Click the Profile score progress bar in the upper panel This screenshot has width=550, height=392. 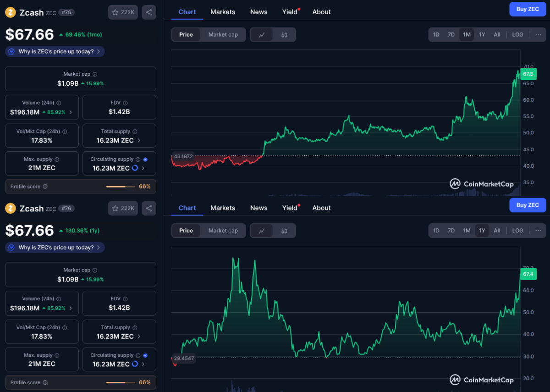pos(115,187)
